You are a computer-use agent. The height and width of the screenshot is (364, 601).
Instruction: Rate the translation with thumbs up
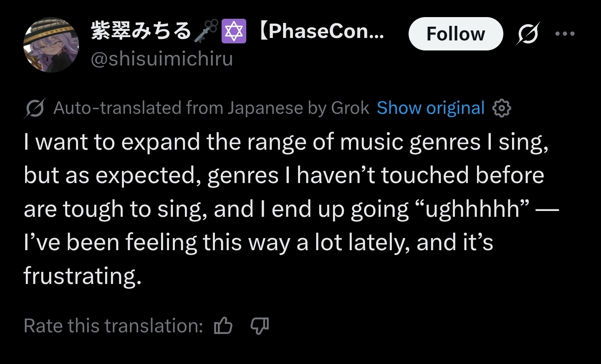pyautogui.click(x=223, y=326)
